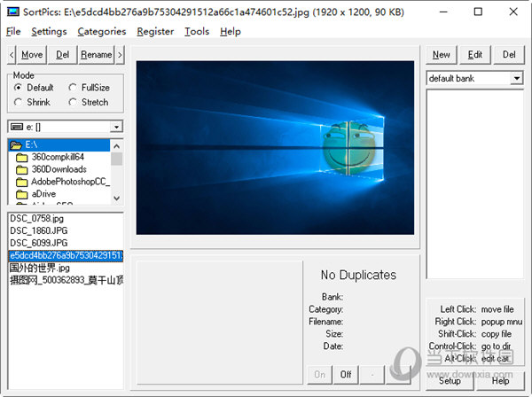
Task: Click the Help button at bottom right
Action: tap(500, 381)
